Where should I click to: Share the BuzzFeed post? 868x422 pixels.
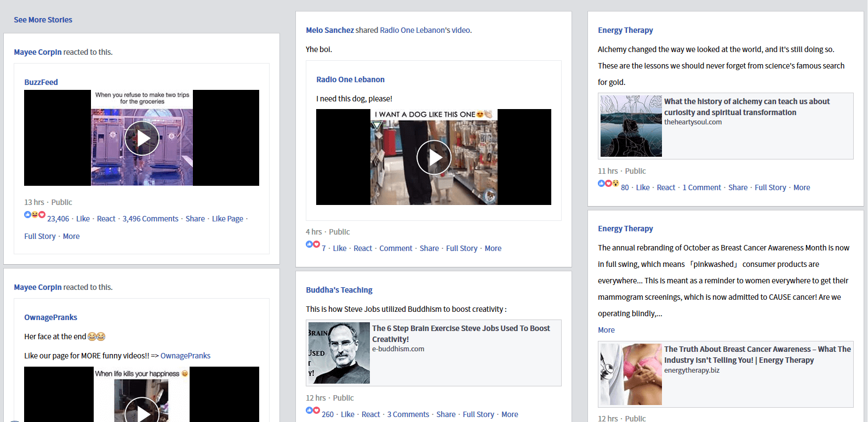point(195,219)
